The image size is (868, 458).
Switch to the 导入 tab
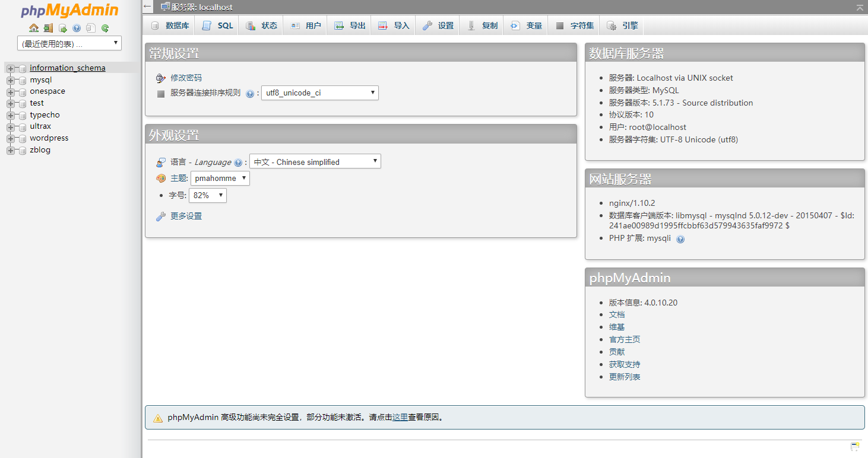394,26
